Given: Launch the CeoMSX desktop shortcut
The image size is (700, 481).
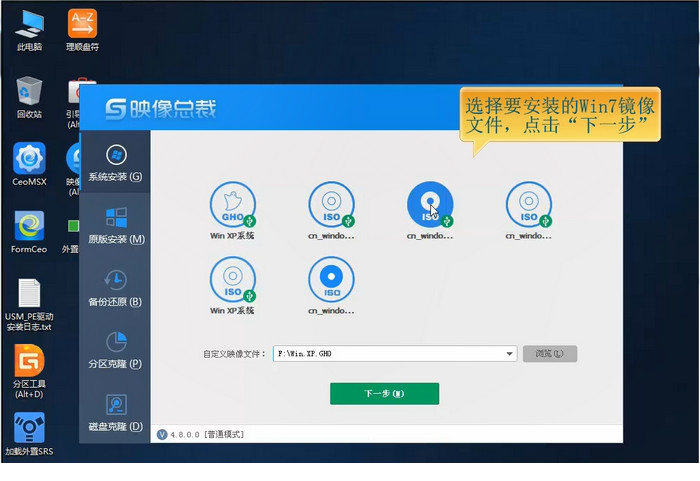Looking at the screenshot, I should [29, 164].
